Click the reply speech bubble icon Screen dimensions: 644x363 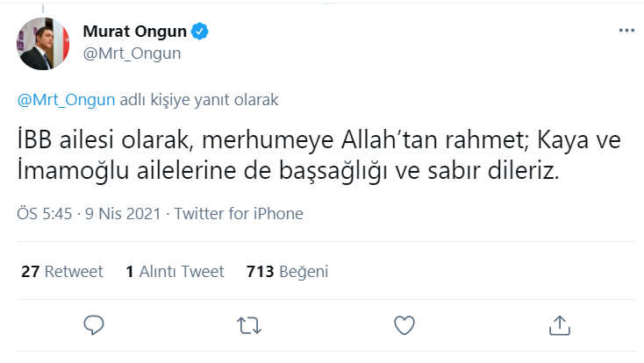[x=95, y=325]
